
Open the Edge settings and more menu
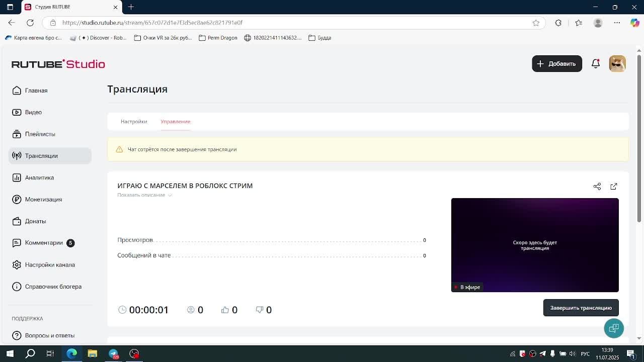point(617,23)
